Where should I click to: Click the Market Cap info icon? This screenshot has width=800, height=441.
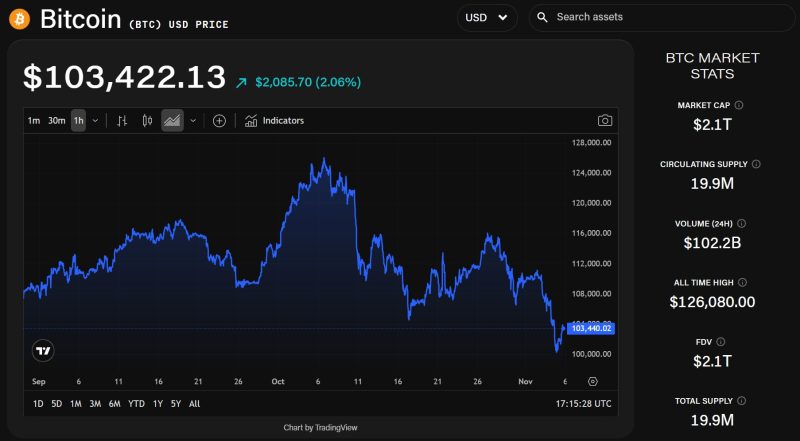coord(739,105)
